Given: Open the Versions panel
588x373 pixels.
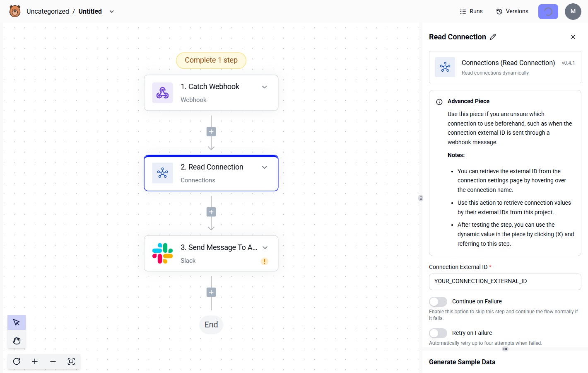Looking at the screenshot, I should (x=512, y=11).
